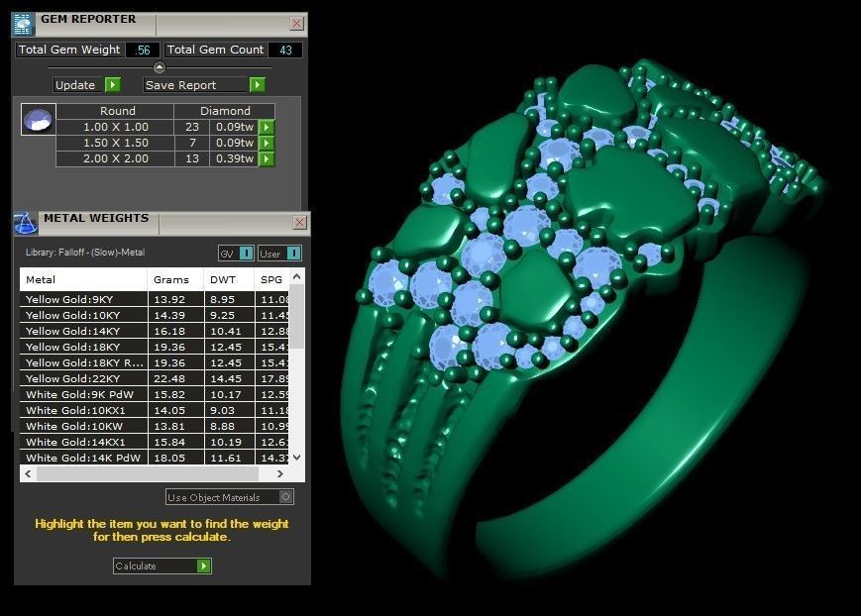Click the 1.50 X 1.50 size cell
Screen dimensions: 861x616
coord(116,143)
